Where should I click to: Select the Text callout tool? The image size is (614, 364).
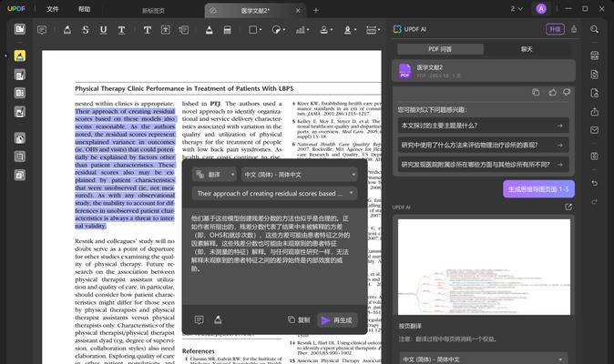(184, 30)
